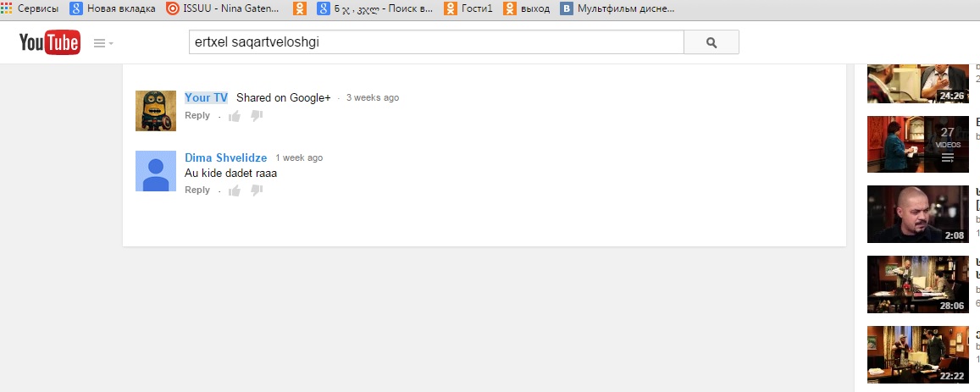This screenshot has height=392, width=980.
Task: Open the YouTube guide menu dropdown
Action: coord(103,43)
